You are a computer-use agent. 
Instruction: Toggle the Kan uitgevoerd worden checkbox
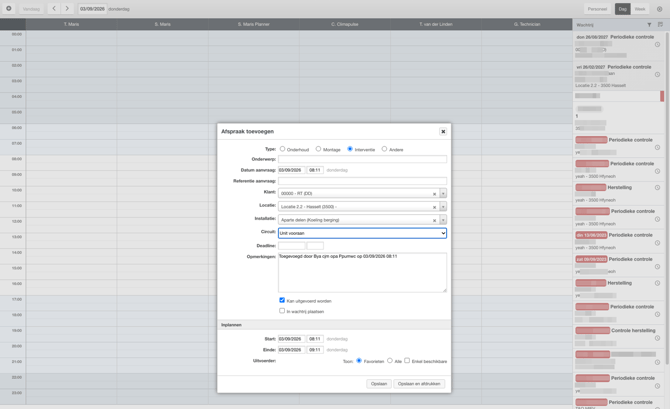point(282,300)
